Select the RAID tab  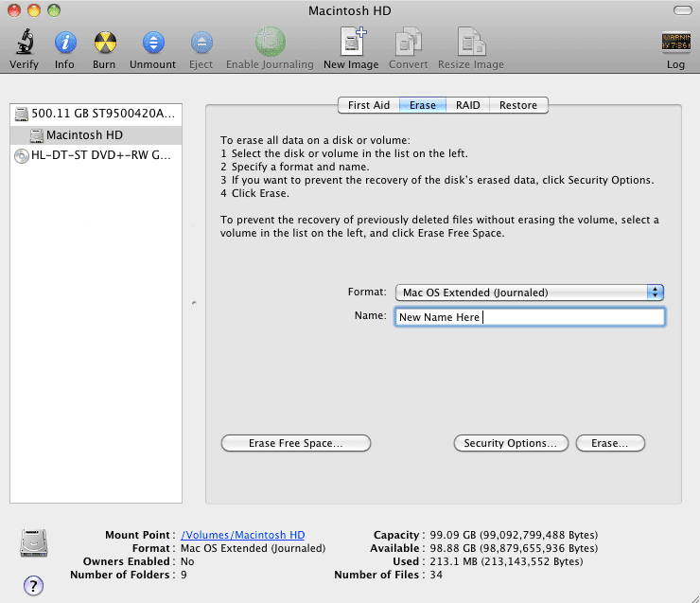[x=467, y=105]
